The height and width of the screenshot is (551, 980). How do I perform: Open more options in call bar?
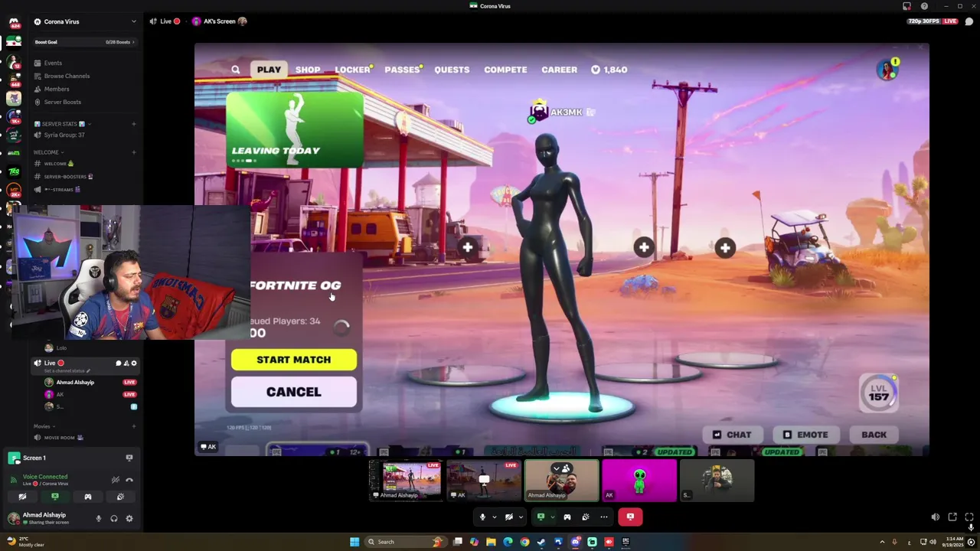(604, 517)
